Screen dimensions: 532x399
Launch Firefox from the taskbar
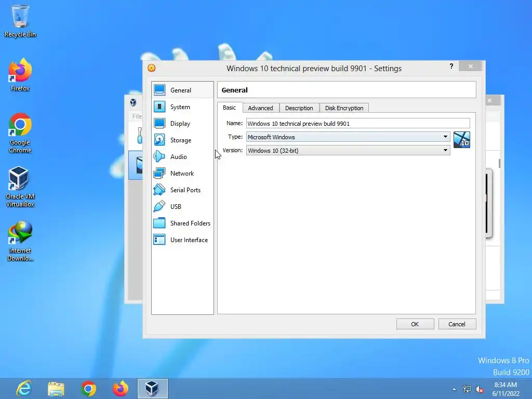coord(121,389)
